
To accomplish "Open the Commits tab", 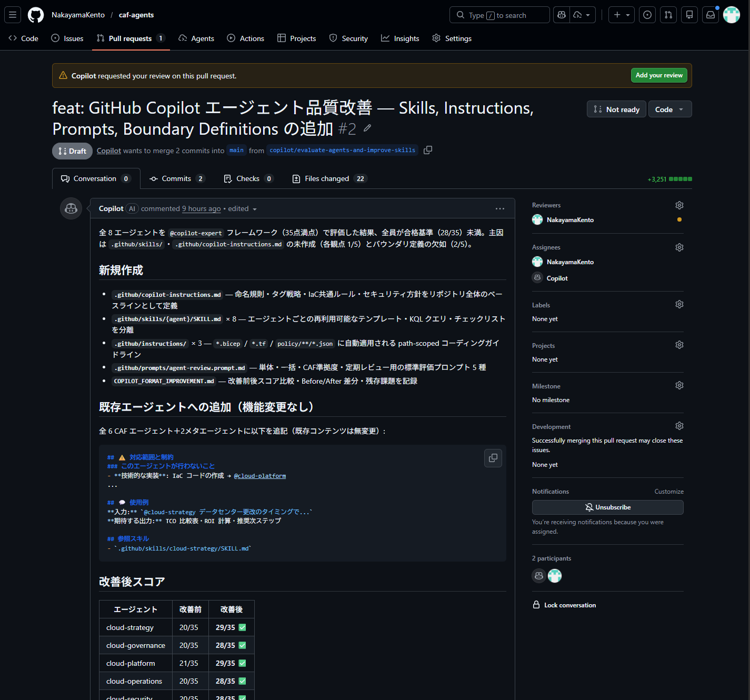I will pyautogui.click(x=176, y=178).
